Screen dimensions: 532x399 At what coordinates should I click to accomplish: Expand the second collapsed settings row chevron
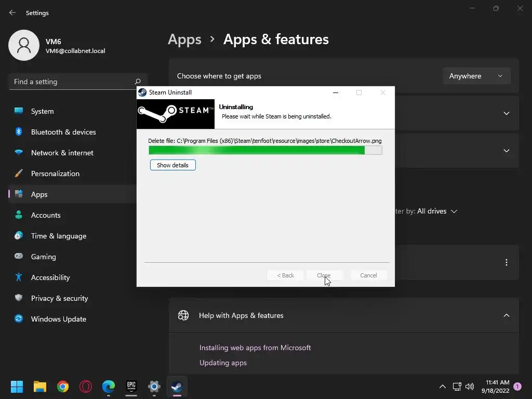click(x=506, y=151)
